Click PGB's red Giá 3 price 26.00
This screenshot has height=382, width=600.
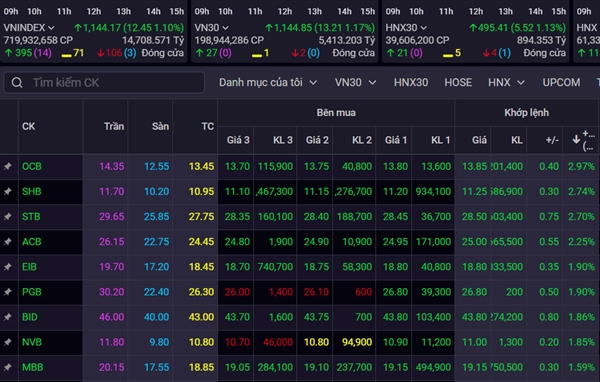237,292
